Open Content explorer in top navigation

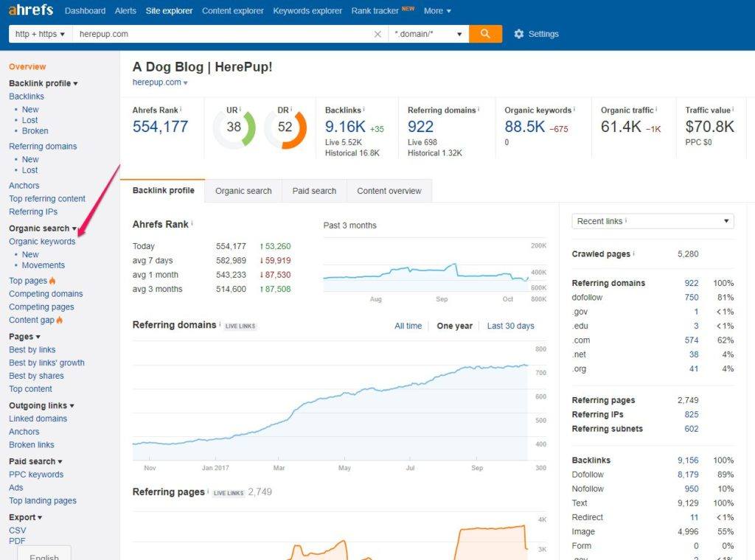click(x=232, y=10)
